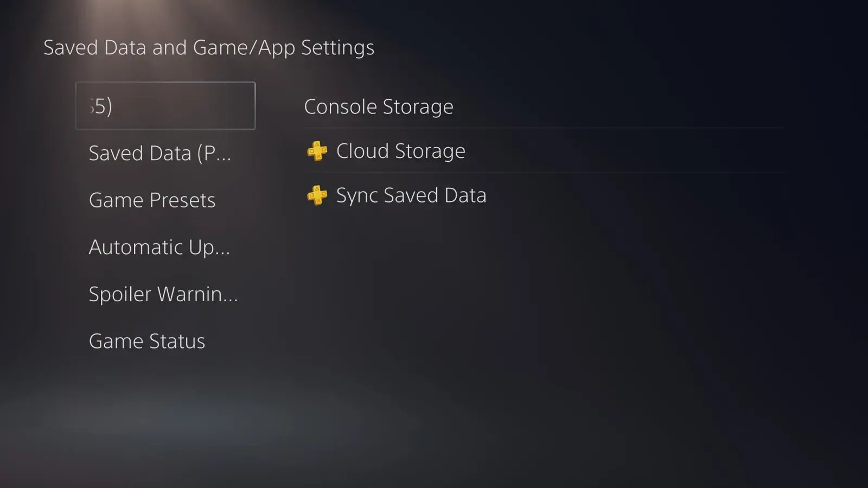
Task: Open the first storage option on the right
Action: pos(379,107)
